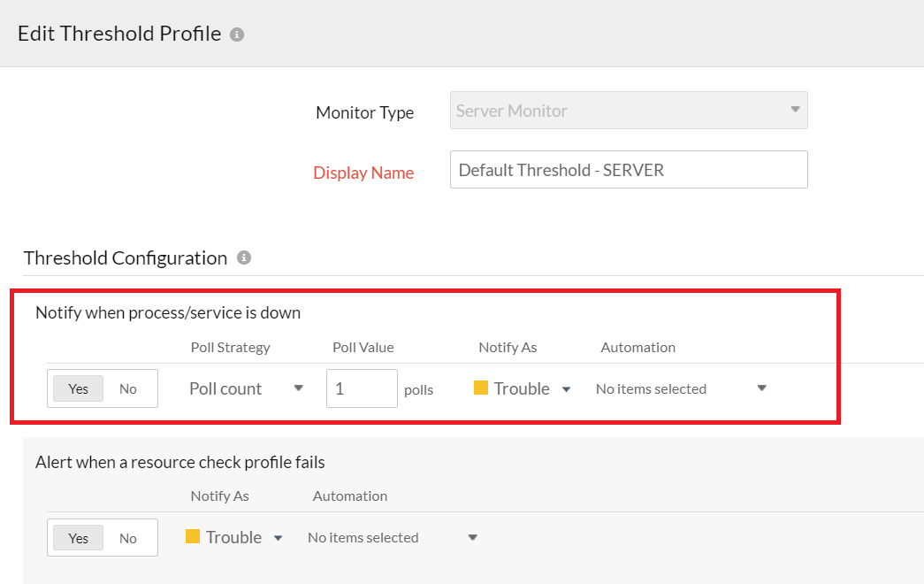Open the Poll count strategy dropdown

click(x=247, y=388)
